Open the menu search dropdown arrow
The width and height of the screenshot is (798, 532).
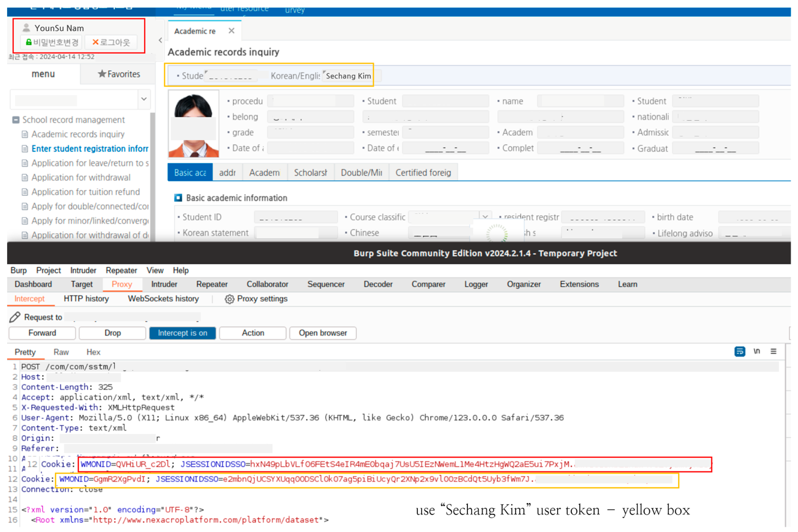[144, 99]
